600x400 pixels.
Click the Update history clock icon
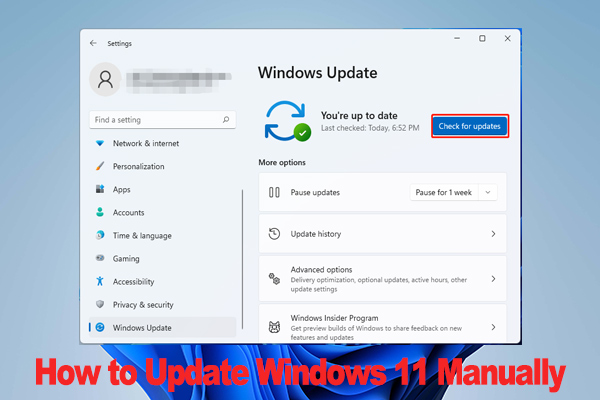coord(274,234)
